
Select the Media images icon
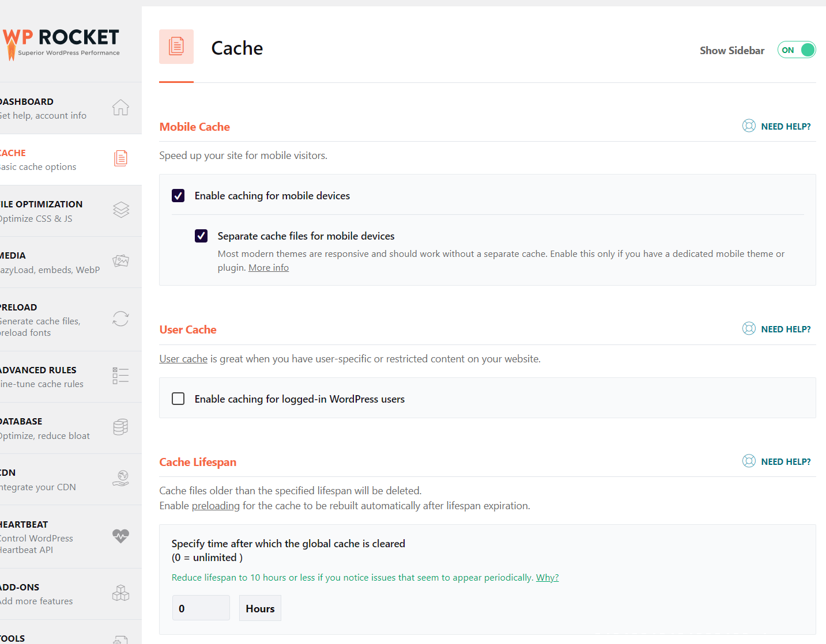(120, 261)
